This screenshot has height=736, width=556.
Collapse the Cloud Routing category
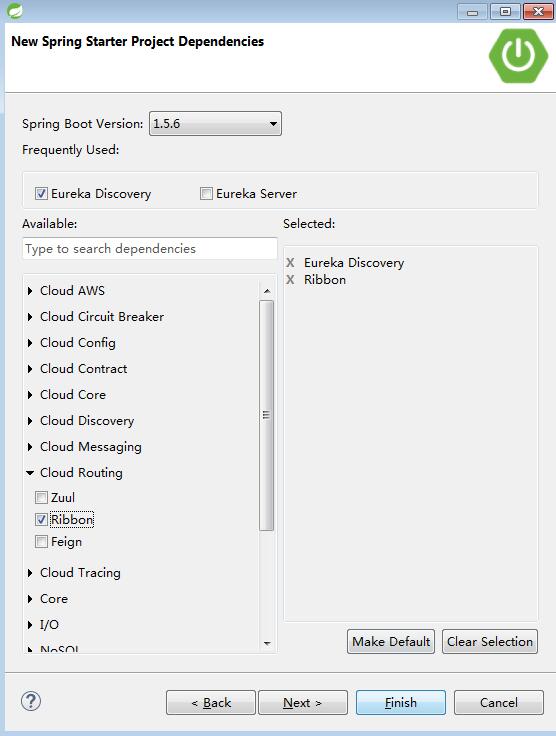[30, 473]
